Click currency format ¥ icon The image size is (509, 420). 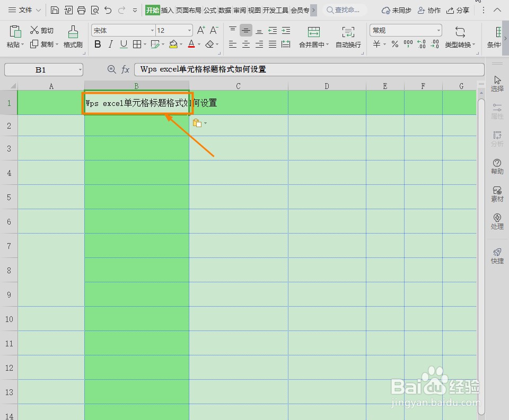point(376,44)
